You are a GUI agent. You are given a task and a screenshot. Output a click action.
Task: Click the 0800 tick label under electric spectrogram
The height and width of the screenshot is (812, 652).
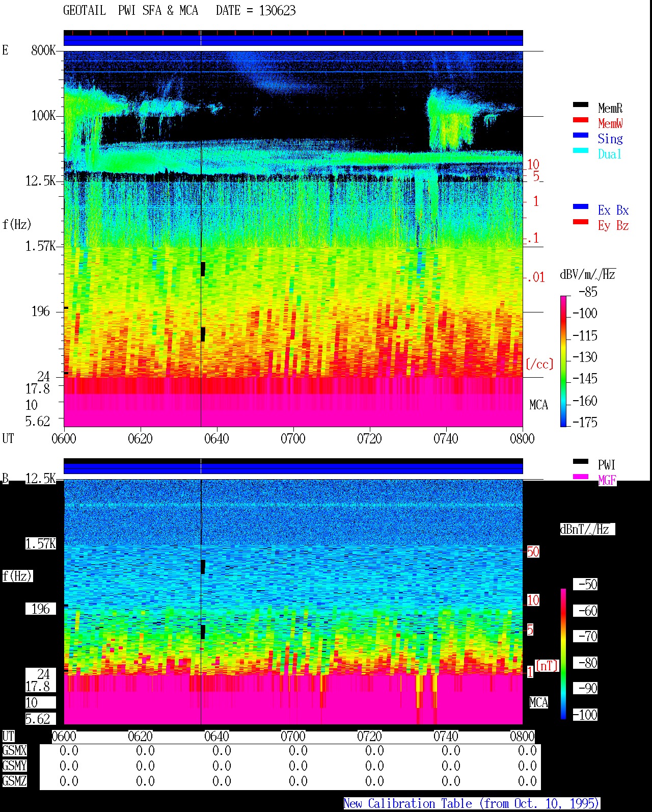(x=522, y=439)
